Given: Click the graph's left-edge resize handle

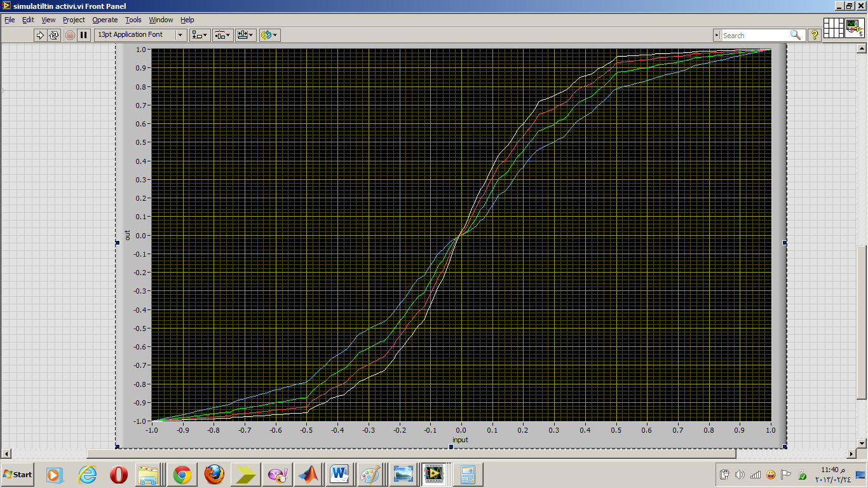Looking at the screenshot, I should point(118,243).
